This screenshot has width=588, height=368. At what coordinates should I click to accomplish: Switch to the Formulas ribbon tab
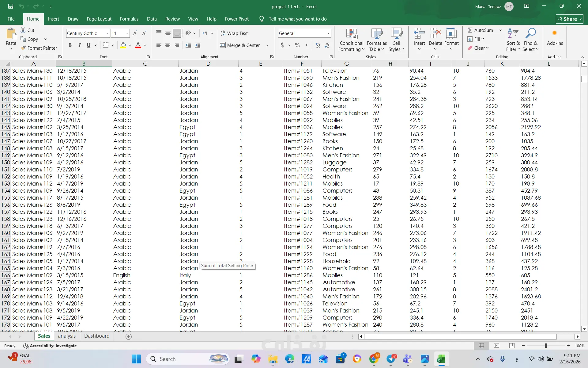tap(129, 19)
